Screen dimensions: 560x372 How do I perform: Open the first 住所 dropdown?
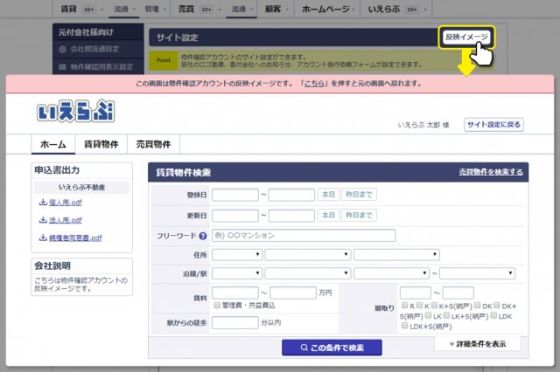coord(237,255)
